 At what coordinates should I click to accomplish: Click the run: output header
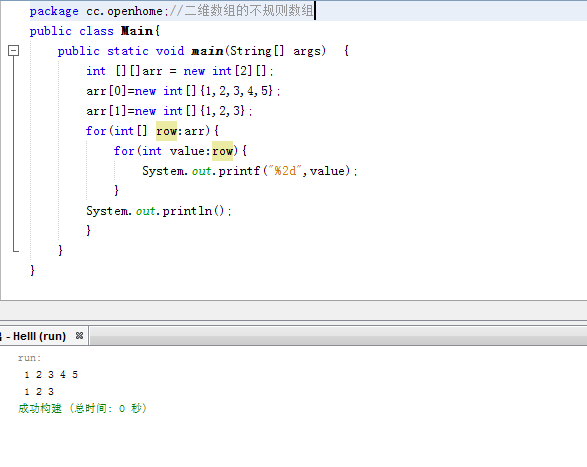click(29, 358)
